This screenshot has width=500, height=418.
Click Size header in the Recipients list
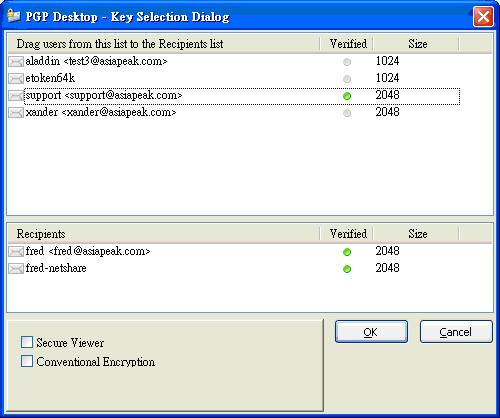[x=417, y=234]
